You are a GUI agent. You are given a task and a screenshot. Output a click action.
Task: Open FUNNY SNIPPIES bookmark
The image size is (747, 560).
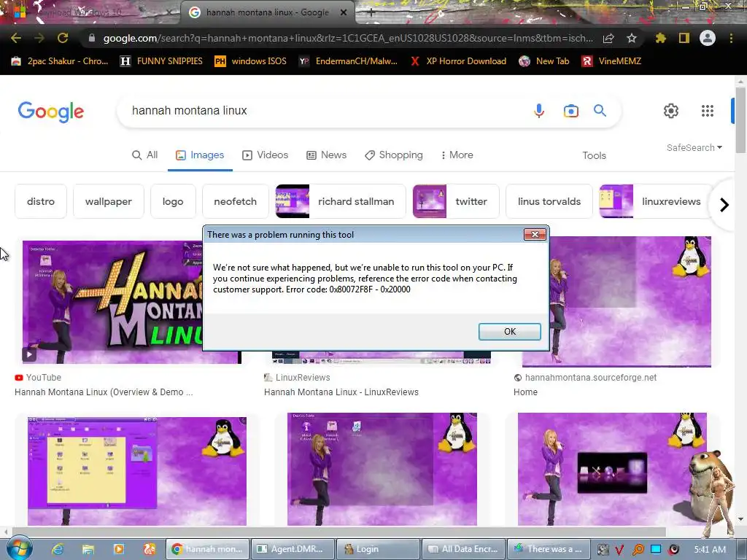[161, 61]
